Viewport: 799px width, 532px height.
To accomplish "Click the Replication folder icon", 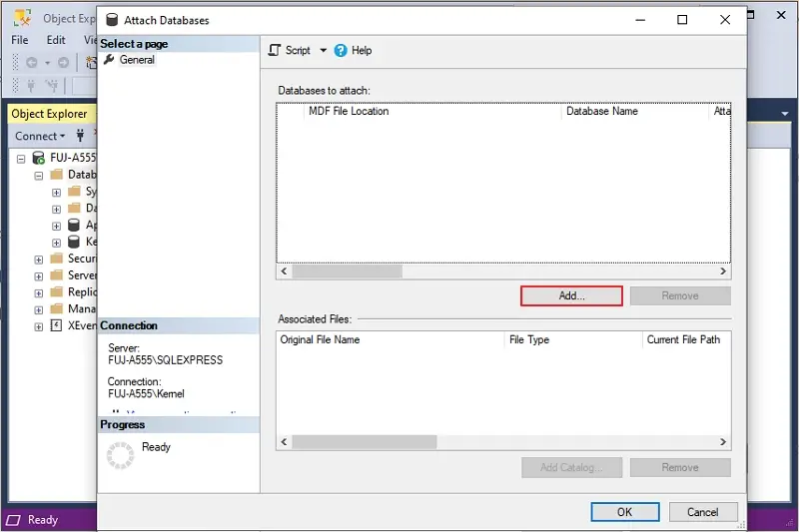I will (57, 291).
